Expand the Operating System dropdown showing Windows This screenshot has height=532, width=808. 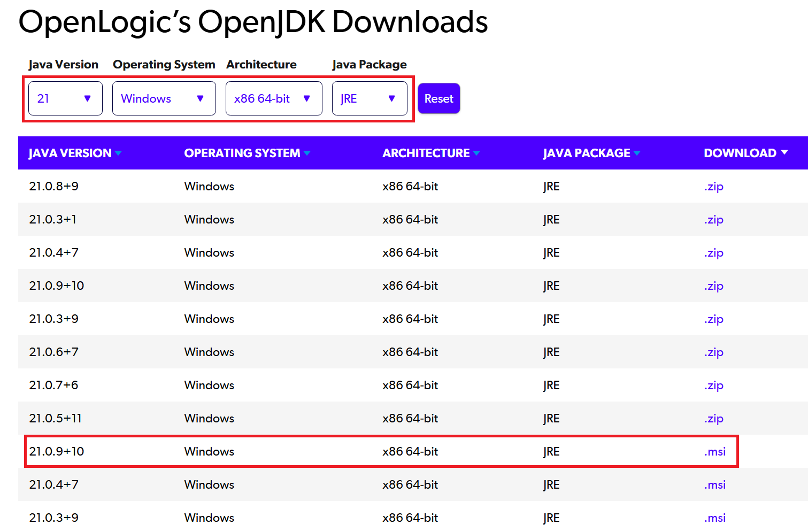(x=164, y=98)
